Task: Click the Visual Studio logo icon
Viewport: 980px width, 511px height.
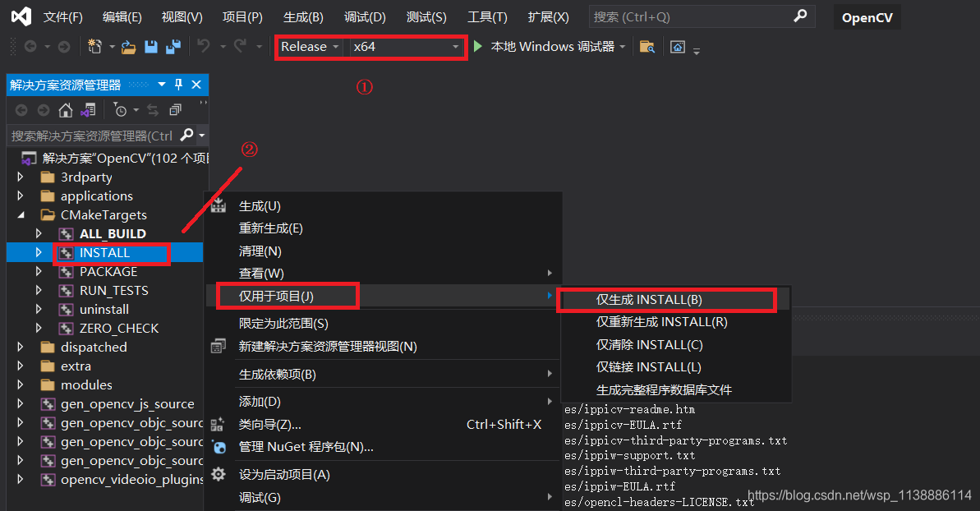Action: tap(21, 16)
